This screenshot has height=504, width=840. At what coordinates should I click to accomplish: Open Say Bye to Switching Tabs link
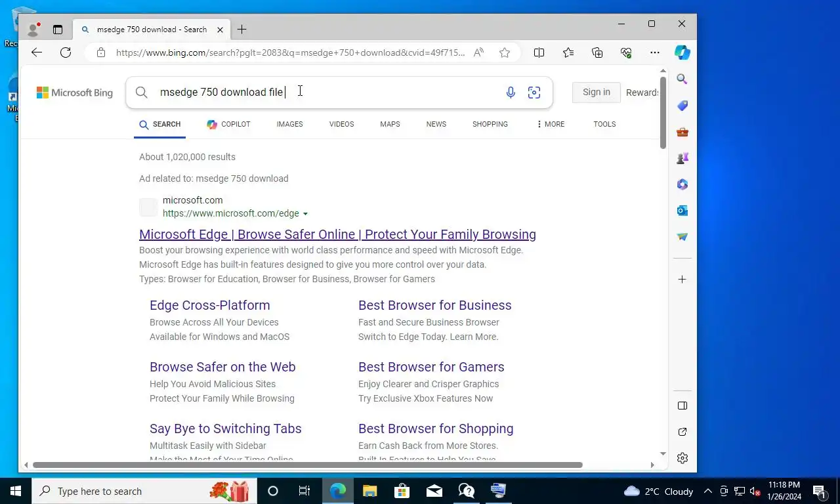click(x=226, y=429)
